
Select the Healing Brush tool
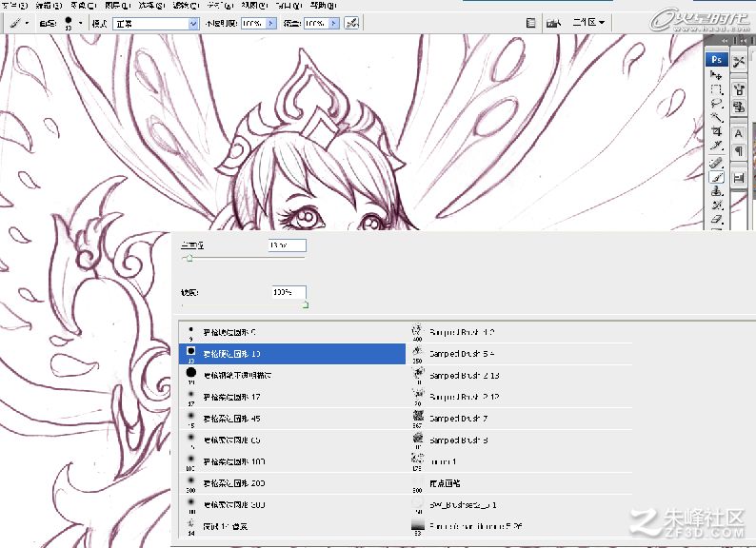pyautogui.click(x=716, y=163)
